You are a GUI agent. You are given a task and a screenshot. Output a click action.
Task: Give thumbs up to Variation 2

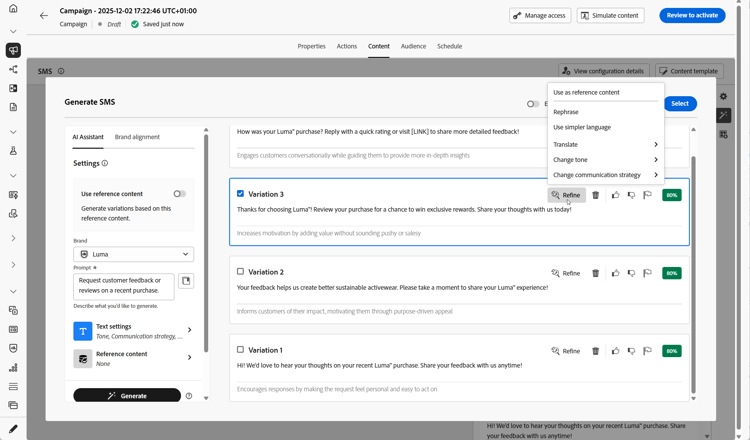616,273
